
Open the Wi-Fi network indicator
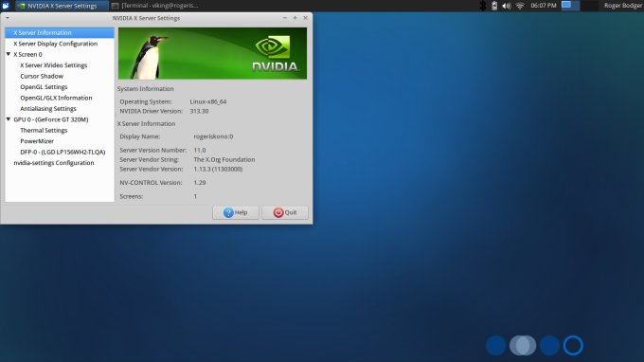pyautogui.click(x=520, y=6)
